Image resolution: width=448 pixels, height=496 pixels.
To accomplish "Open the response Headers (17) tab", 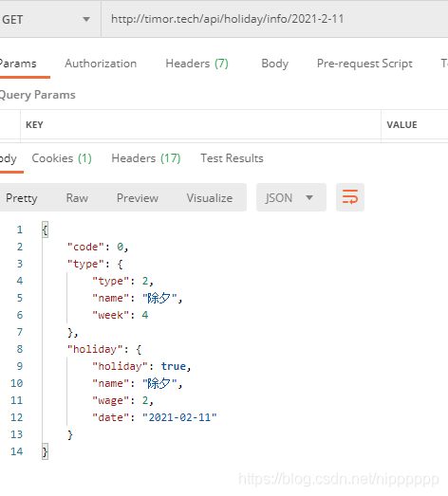I will pos(146,158).
